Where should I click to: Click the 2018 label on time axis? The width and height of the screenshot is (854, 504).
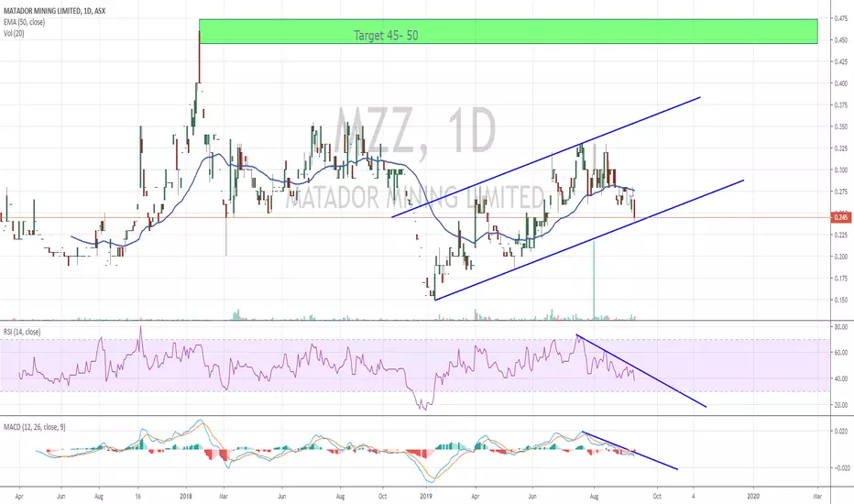186,497
